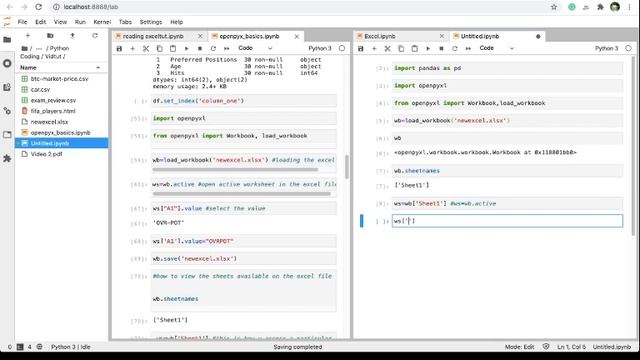Open btc-market-price.csv in file browser
The image size is (640, 360).
pyautogui.click(x=61, y=79)
